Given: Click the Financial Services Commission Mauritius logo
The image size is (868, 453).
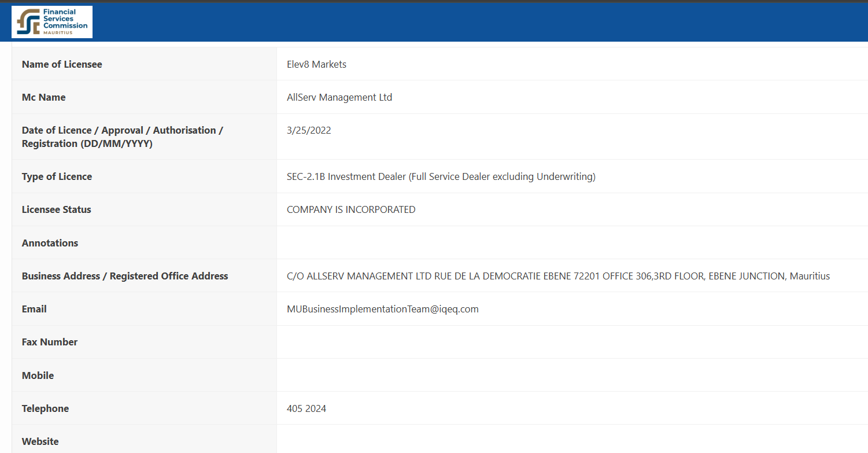Looking at the screenshot, I should [52, 22].
